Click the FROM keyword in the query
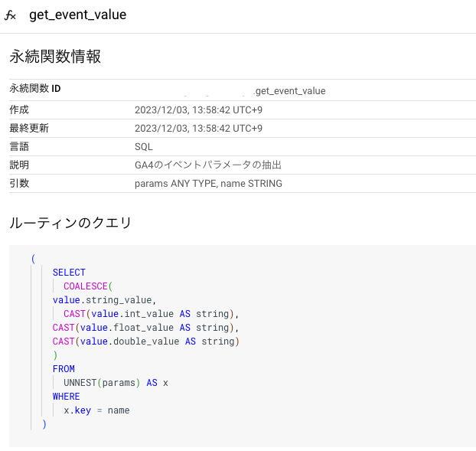Screen dimensions: 476x451 tap(64, 369)
